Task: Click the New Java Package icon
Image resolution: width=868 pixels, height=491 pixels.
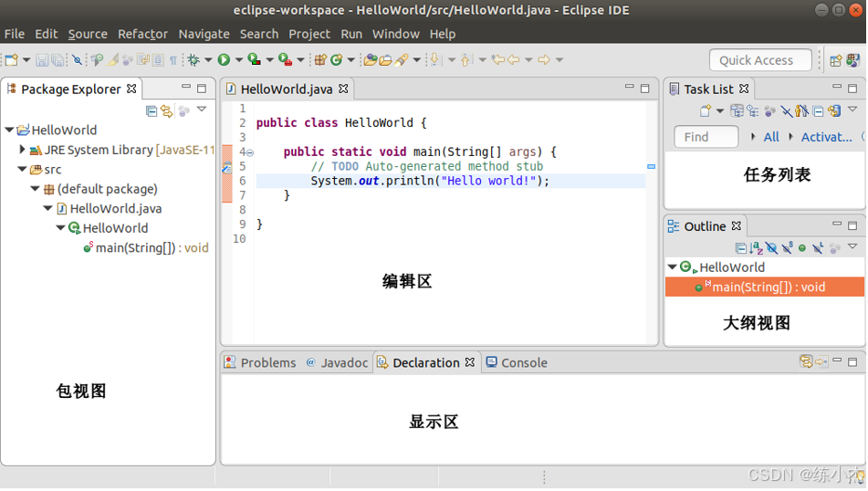Action: pyautogui.click(x=320, y=60)
